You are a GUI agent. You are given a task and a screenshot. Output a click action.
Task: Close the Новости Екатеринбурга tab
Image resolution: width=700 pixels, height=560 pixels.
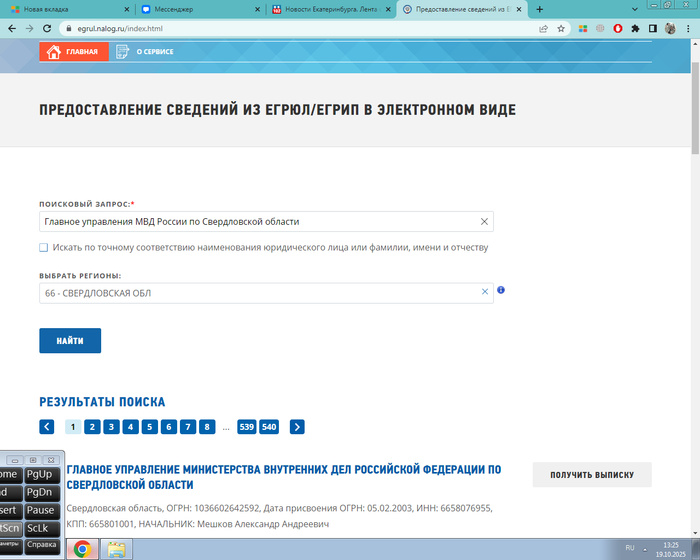coord(388,9)
